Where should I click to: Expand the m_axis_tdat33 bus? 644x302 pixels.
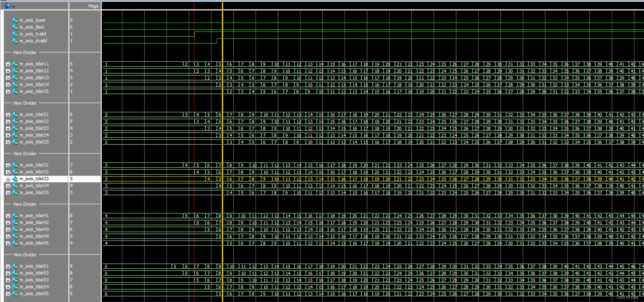click(8, 179)
